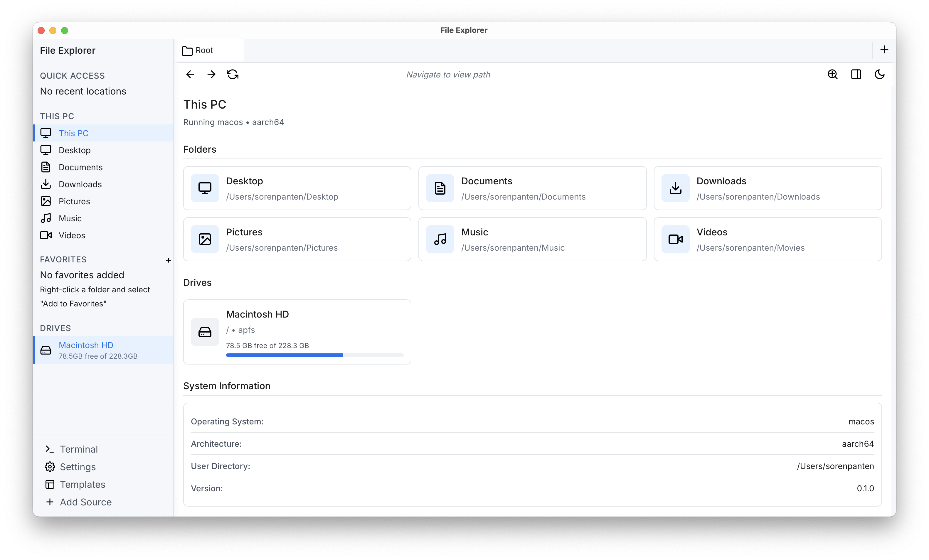
Task: Click the Macintosh HD storage usage bar
Action: 315,355
